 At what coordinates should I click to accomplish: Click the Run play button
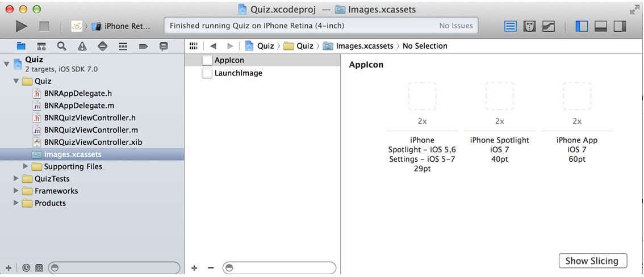(x=22, y=26)
